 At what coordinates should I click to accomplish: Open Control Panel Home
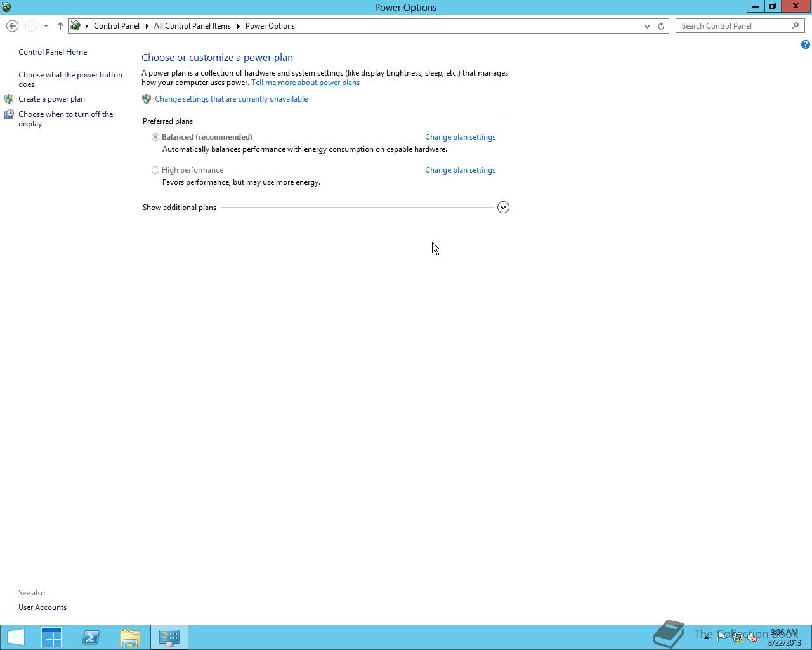click(x=53, y=52)
